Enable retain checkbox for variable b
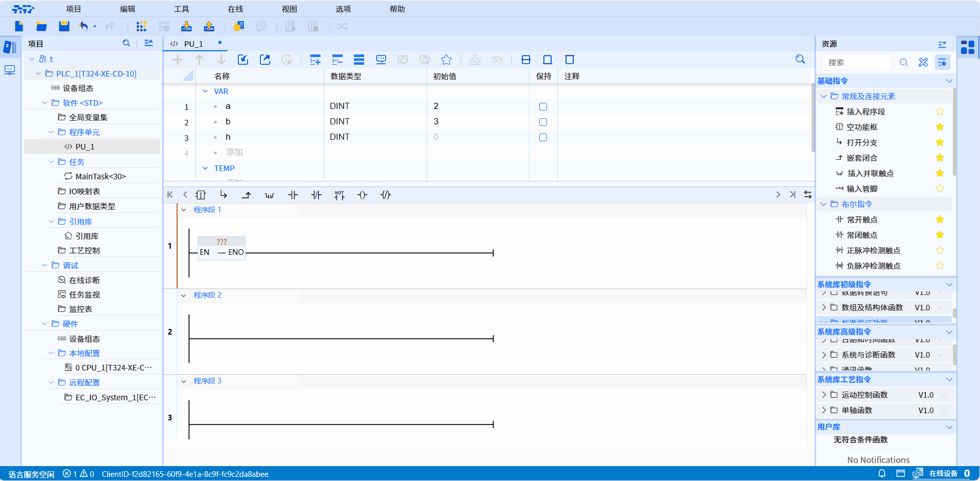This screenshot has height=481, width=980. coord(543,122)
